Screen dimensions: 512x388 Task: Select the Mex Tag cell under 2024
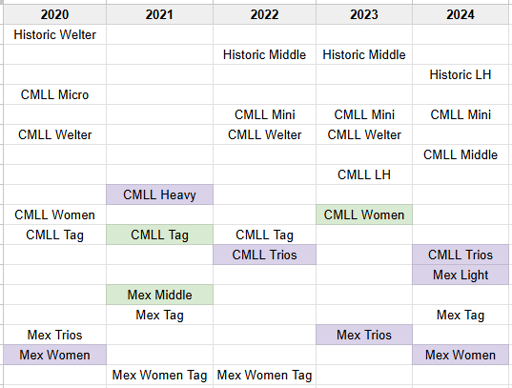[x=460, y=315]
